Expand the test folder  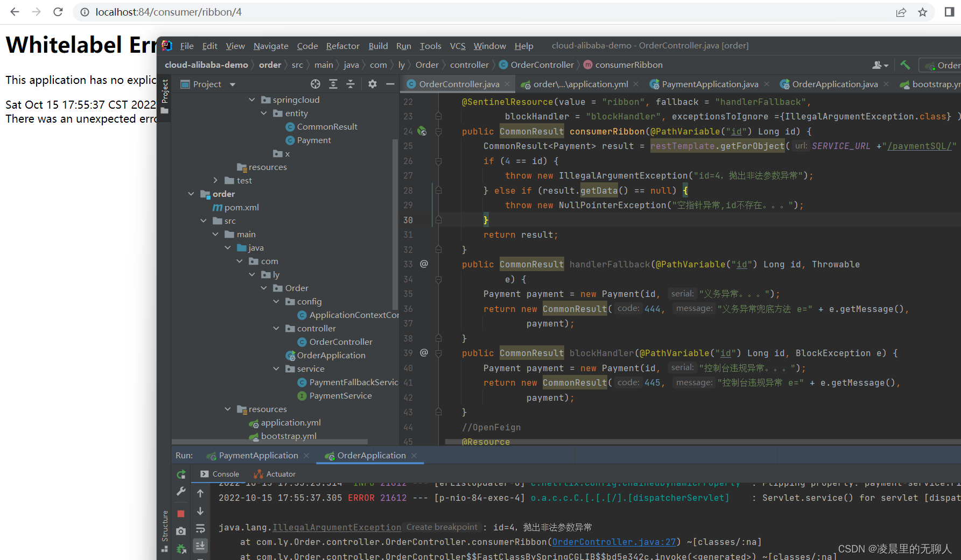[x=215, y=180]
